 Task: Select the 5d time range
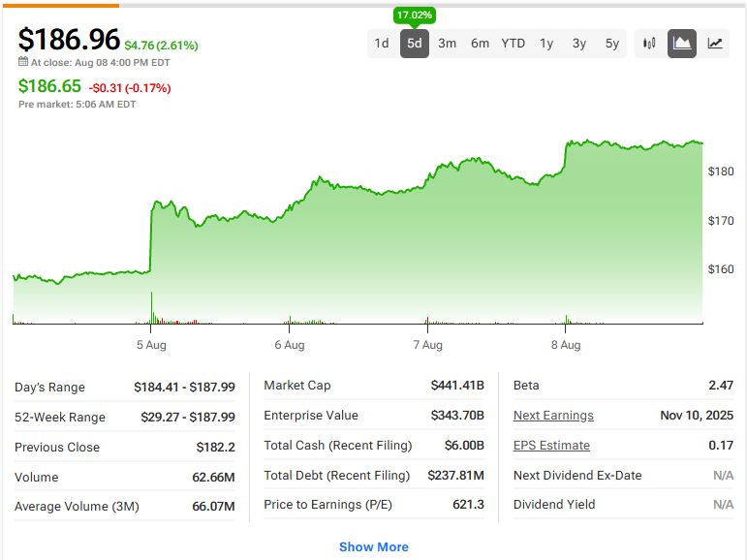(x=415, y=44)
